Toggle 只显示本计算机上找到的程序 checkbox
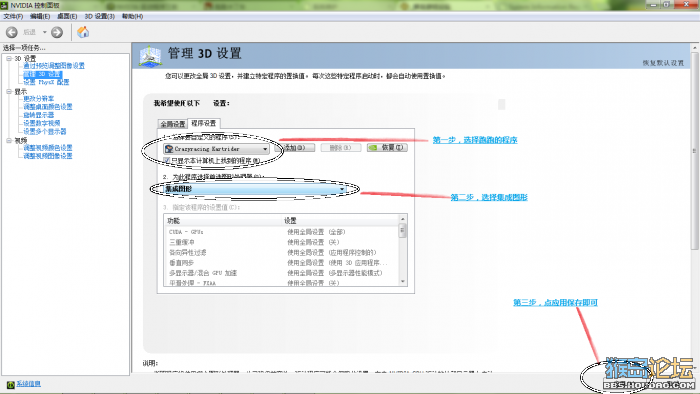700x394 pixels. point(167,160)
